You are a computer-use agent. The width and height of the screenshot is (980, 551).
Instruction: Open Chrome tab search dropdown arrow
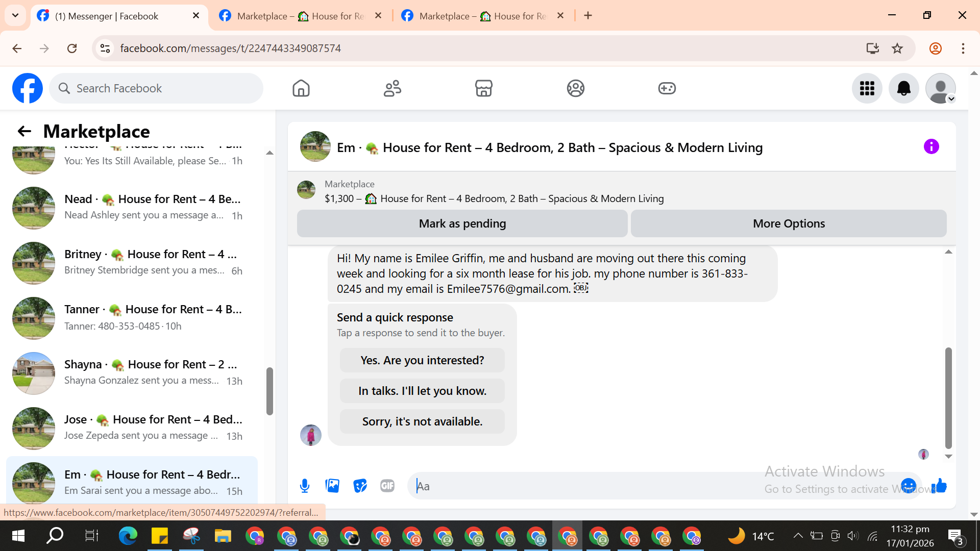click(x=15, y=15)
